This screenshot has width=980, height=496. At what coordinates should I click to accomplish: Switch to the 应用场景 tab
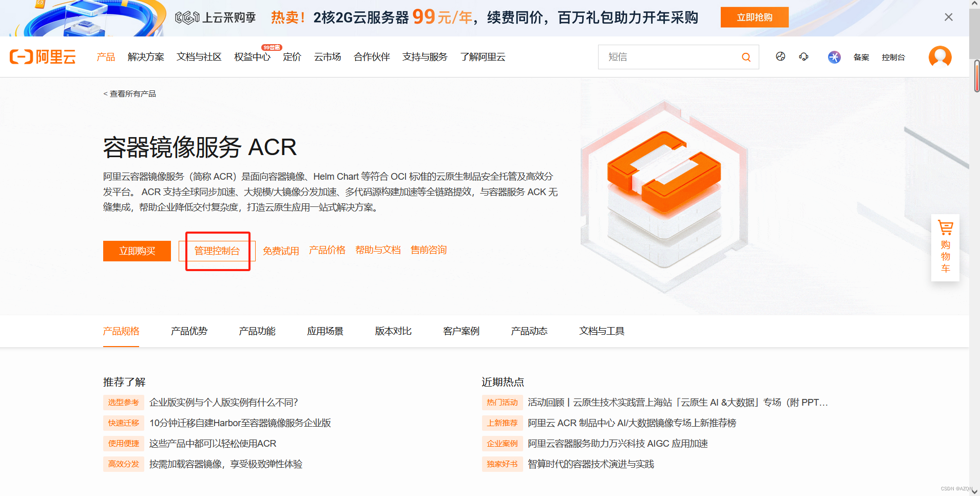pos(325,331)
